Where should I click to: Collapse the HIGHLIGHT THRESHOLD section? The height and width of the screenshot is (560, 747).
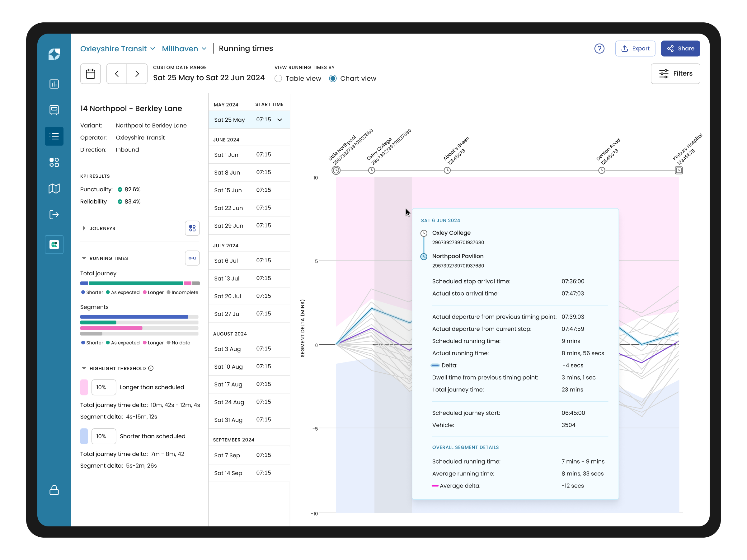coord(84,368)
